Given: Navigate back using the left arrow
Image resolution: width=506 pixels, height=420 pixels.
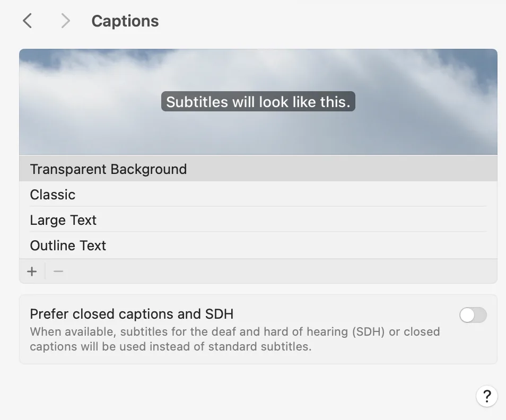Looking at the screenshot, I should pos(27,20).
